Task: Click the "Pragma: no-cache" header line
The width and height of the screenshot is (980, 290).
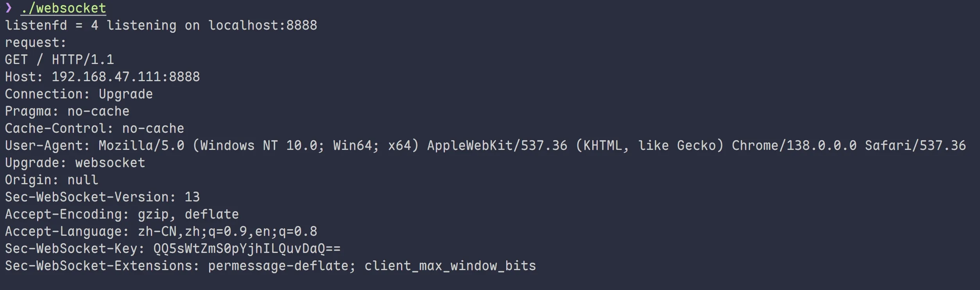Action: tap(67, 111)
